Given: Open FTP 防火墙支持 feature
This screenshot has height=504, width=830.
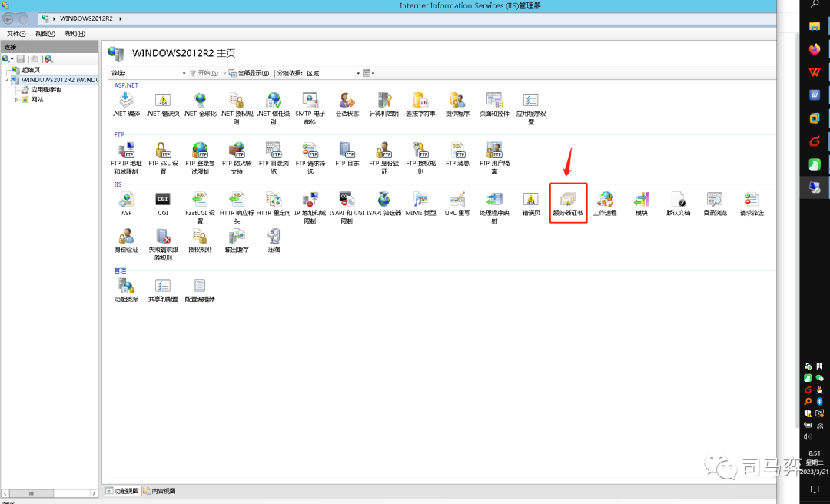Looking at the screenshot, I should [x=237, y=157].
